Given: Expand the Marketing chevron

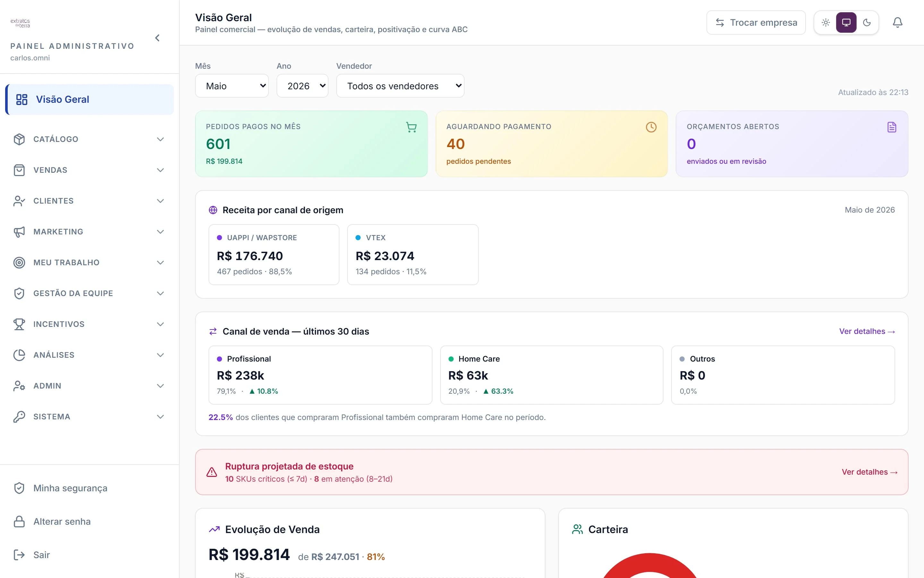Looking at the screenshot, I should (160, 232).
